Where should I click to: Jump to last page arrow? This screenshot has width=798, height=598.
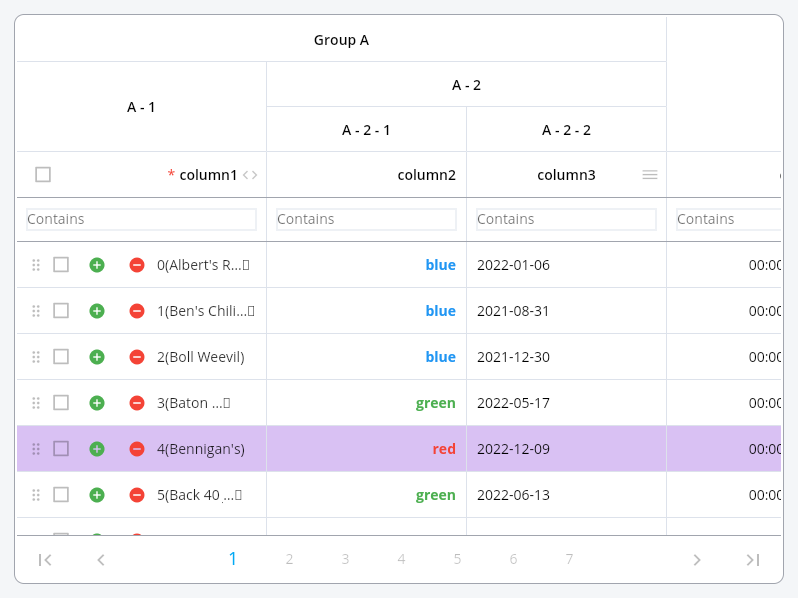coord(753,560)
